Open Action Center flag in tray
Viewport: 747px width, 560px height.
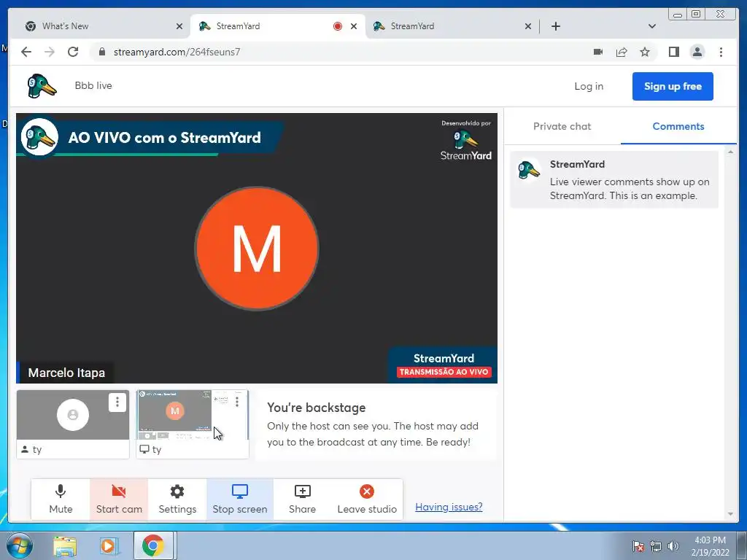pos(638,546)
